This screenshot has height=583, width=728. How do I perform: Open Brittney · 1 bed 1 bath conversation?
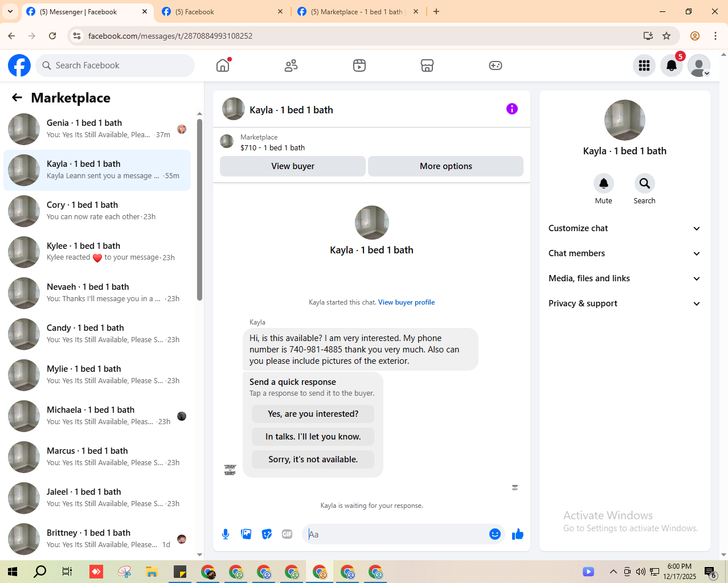[x=97, y=539]
